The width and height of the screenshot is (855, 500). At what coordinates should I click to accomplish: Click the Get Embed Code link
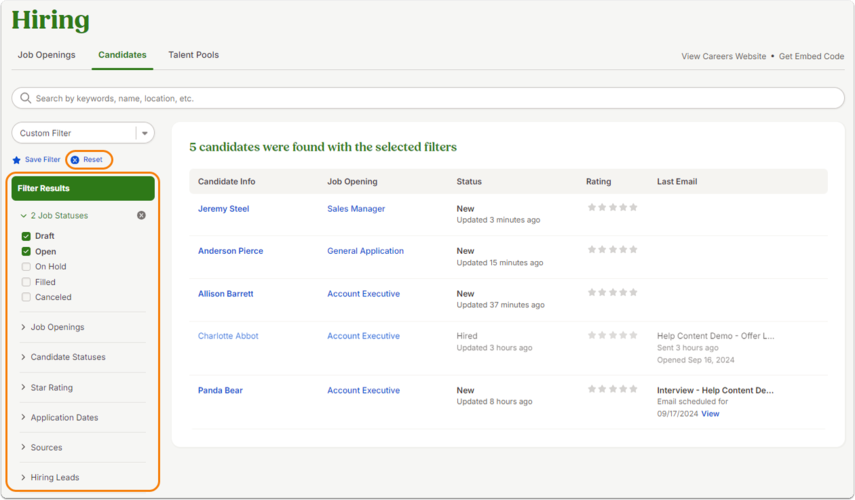[x=811, y=56]
